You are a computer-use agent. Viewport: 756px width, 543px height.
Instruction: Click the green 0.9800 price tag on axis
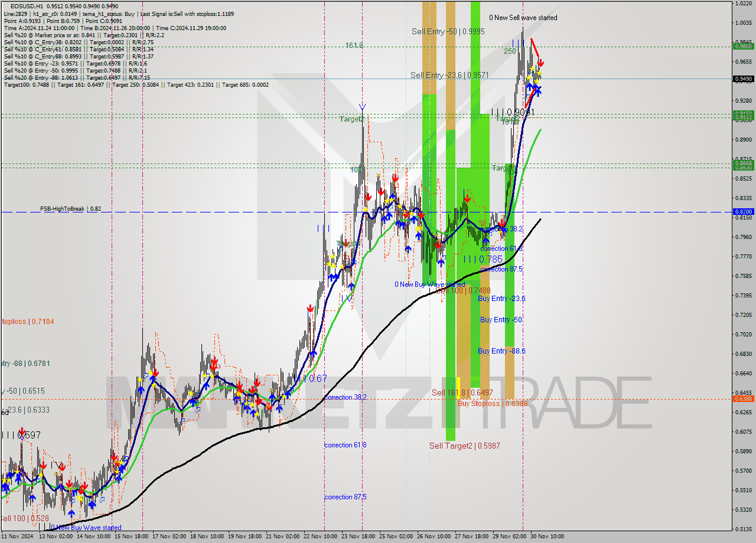743,46
